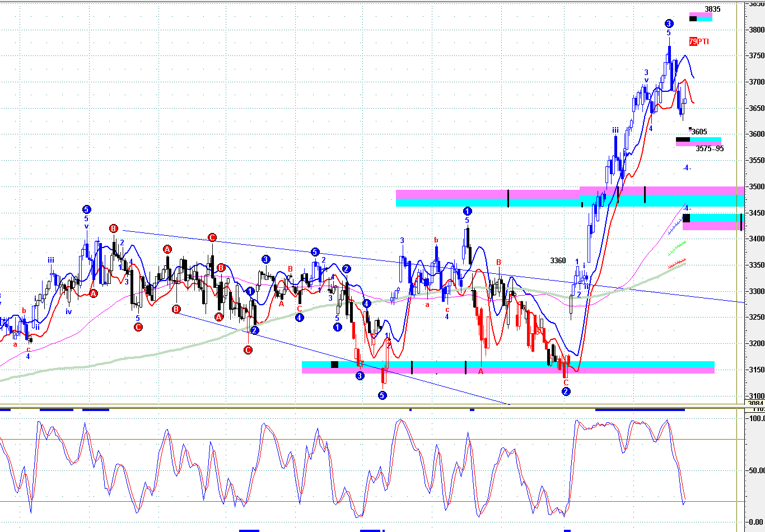Select the circled blue 5 above the "5 v" labels
Image resolution: width=765 pixels, height=532 pixels.
pyautogui.click(x=86, y=209)
